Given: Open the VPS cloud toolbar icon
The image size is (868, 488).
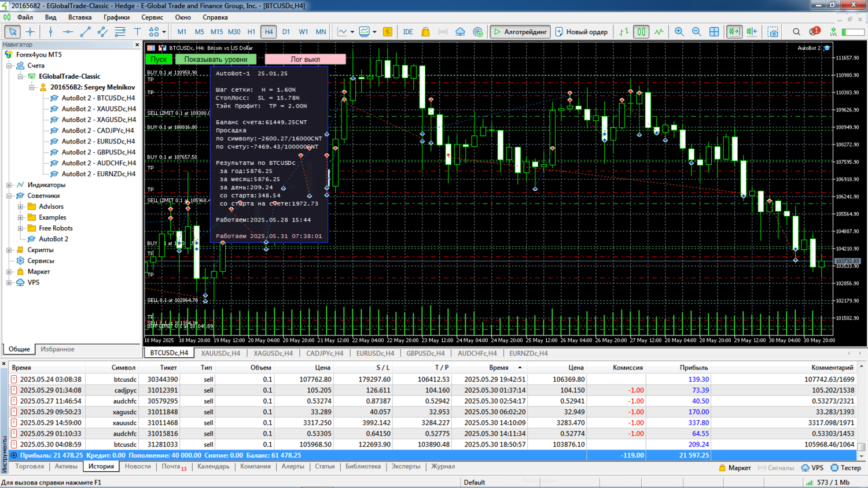Looking at the screenshot, I should coord(460,32).
